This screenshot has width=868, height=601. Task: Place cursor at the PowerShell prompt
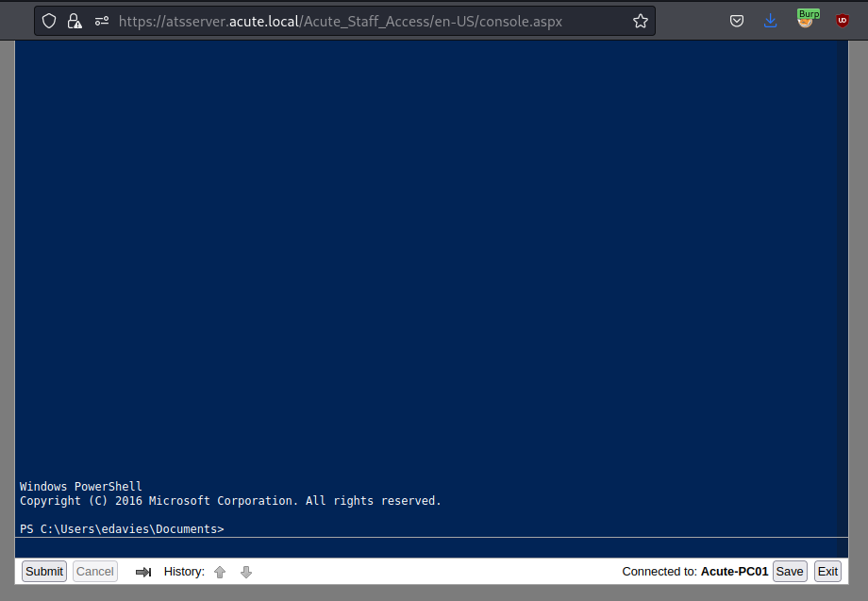(x=231, y=528)
